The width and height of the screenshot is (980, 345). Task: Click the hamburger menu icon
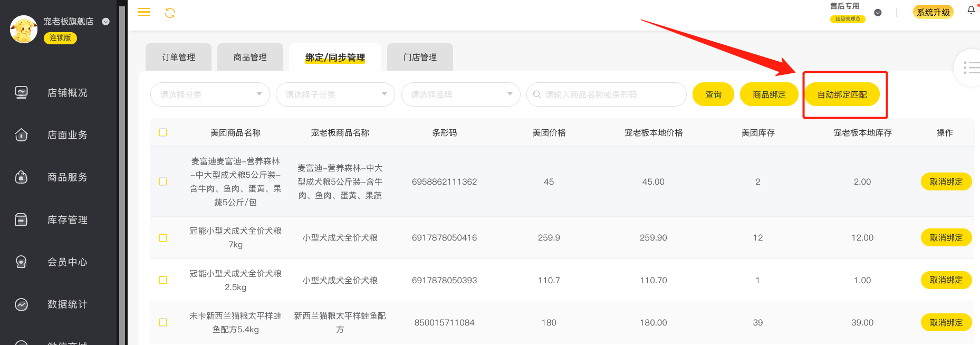(x=143, y=12)
